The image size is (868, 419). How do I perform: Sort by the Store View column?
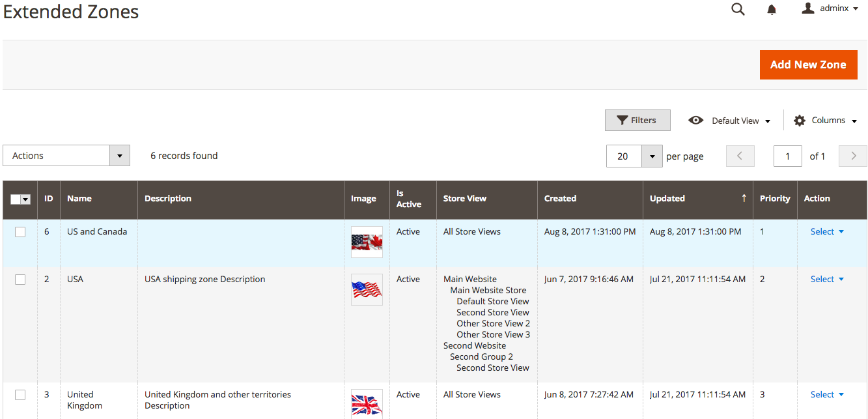(x=487, y=199)
